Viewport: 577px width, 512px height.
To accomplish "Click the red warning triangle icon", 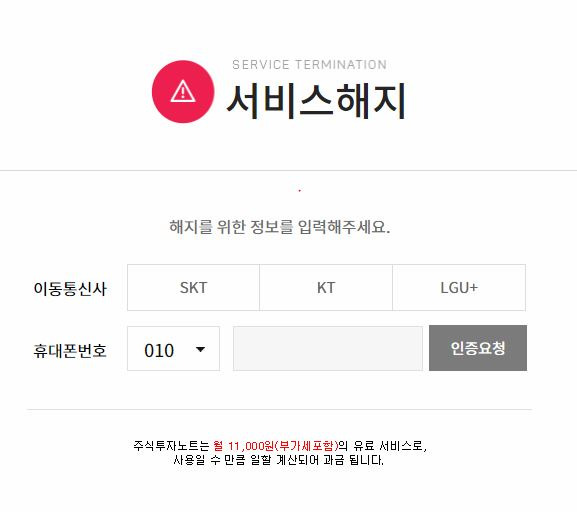I will point(183,92).
